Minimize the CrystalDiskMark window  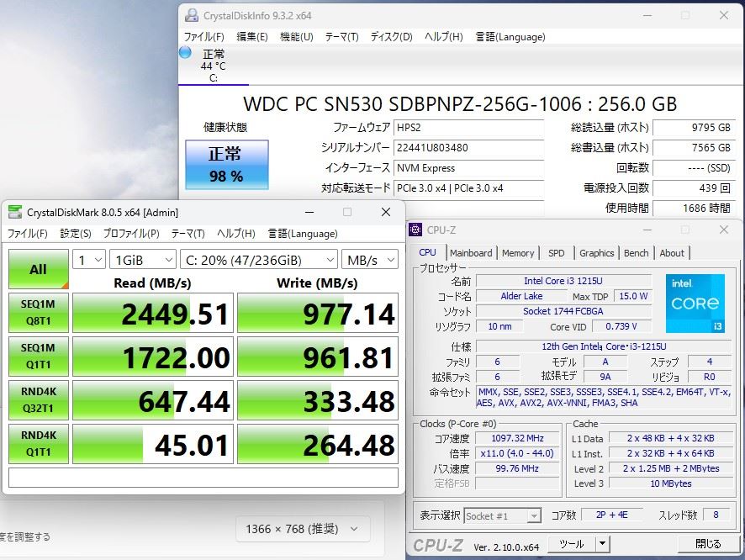point(309,212)
